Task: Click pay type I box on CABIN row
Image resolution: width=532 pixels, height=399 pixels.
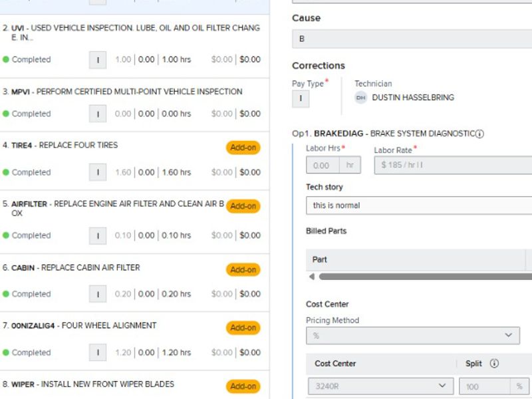Action: point(98,294)
